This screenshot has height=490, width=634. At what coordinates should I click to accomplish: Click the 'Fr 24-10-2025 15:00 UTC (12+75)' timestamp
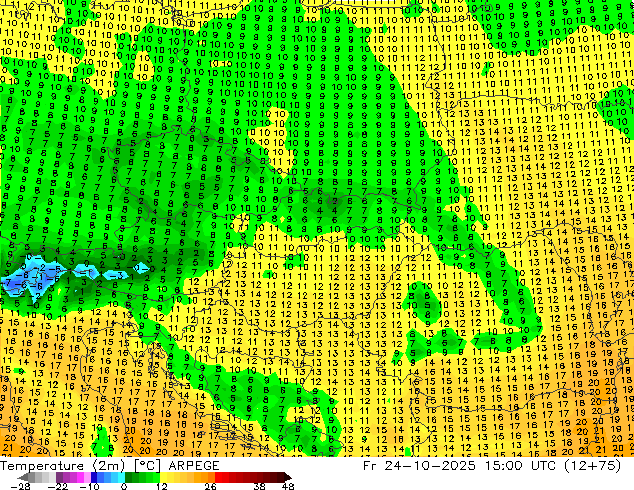point(492,466)
